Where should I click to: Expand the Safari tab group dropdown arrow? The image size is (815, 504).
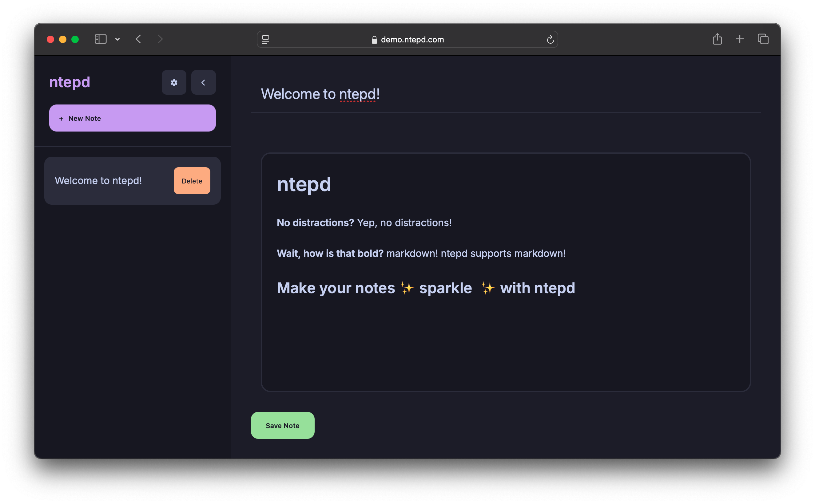point(117,39)
